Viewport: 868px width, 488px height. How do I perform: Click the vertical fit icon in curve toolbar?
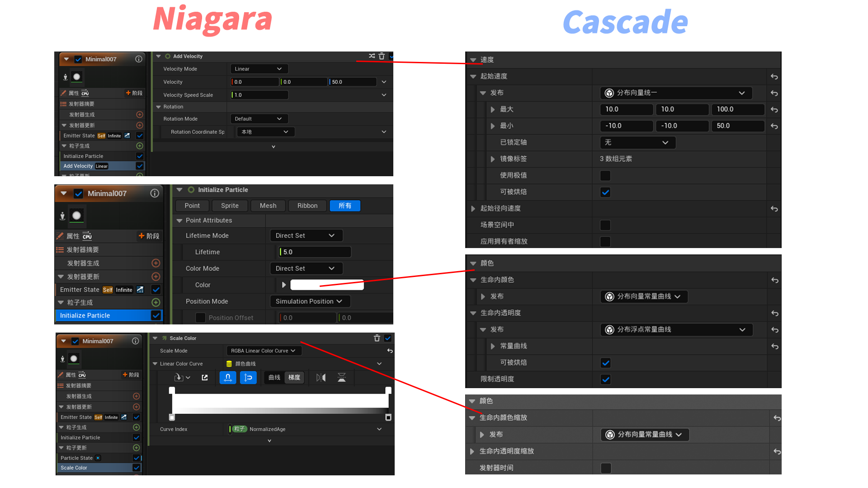[x=248, y=377]
